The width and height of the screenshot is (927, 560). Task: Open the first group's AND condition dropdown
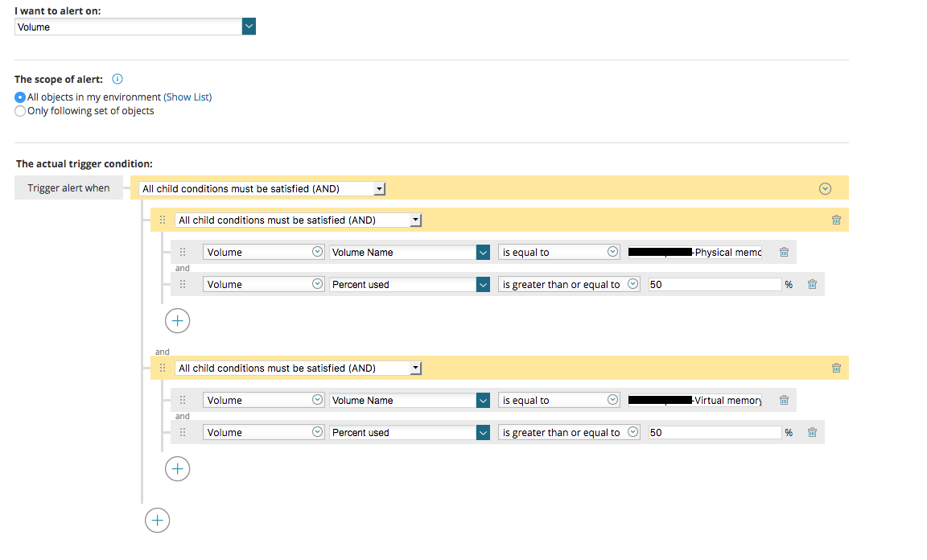click(x=298, y=220)
